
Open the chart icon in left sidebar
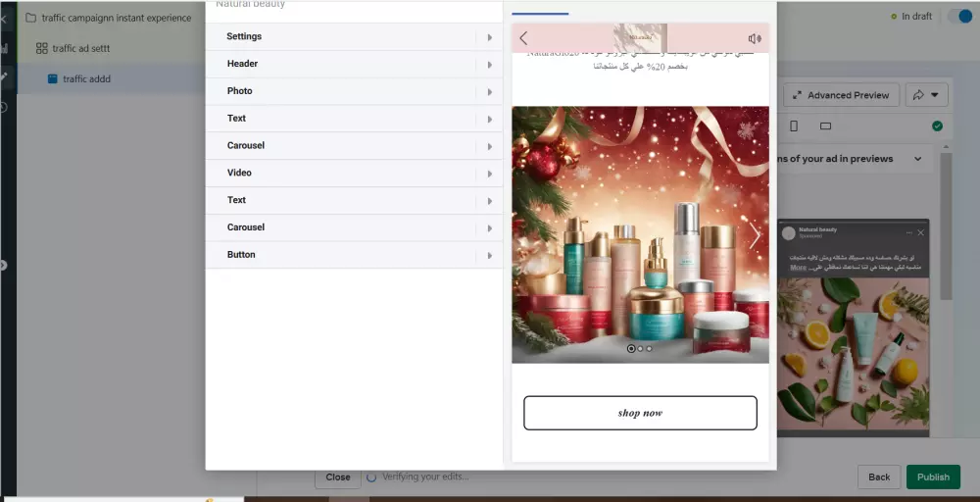4,49
